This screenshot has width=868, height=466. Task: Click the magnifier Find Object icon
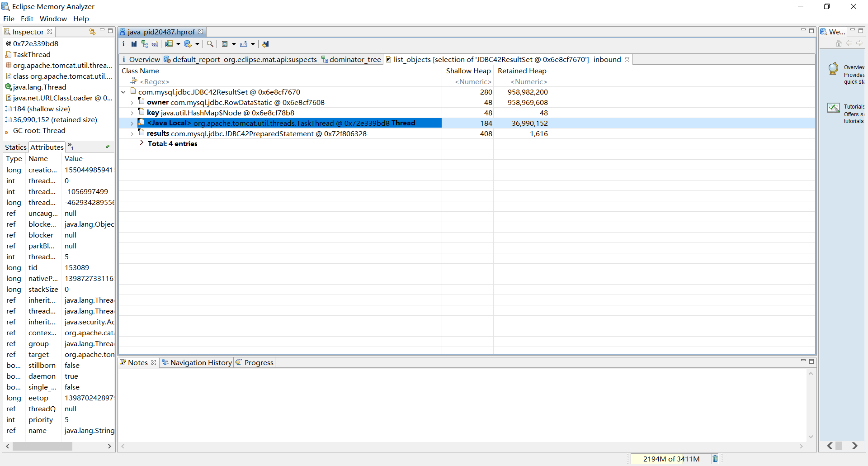210,44
